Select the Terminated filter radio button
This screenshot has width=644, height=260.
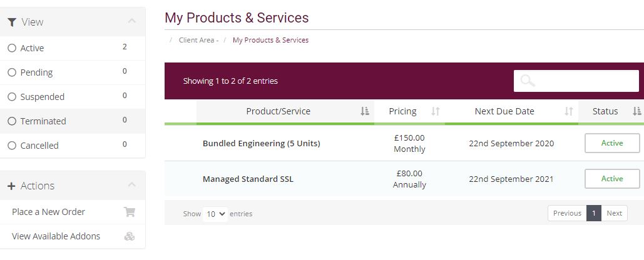coord(12,121)
